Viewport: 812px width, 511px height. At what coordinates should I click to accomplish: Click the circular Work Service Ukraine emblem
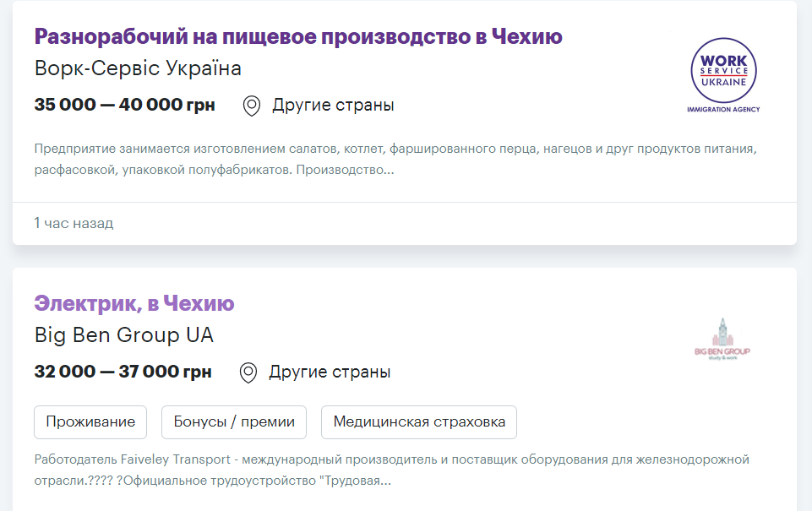pos(723,69)
